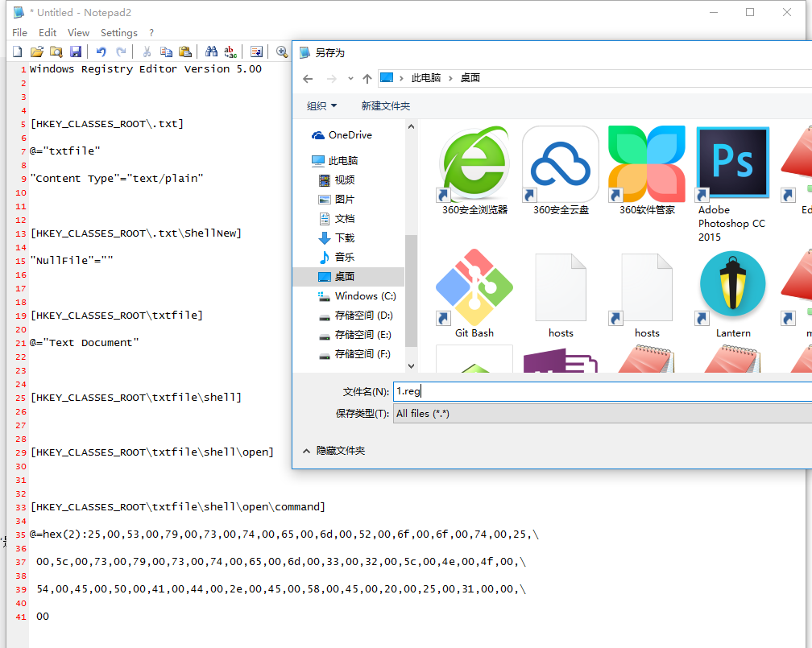Click the 新建文件夹 button
812x648 pixels.
pos(385,106)
